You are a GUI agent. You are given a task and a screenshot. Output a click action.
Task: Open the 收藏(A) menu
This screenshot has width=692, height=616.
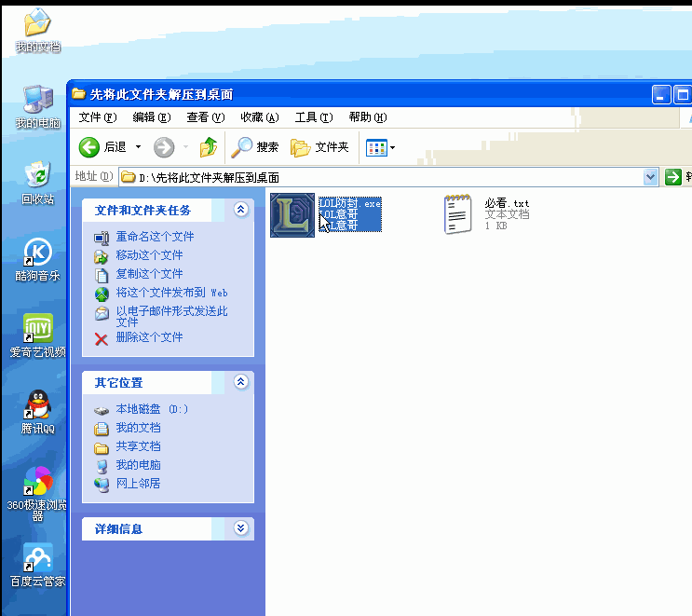tap(260, 117)
